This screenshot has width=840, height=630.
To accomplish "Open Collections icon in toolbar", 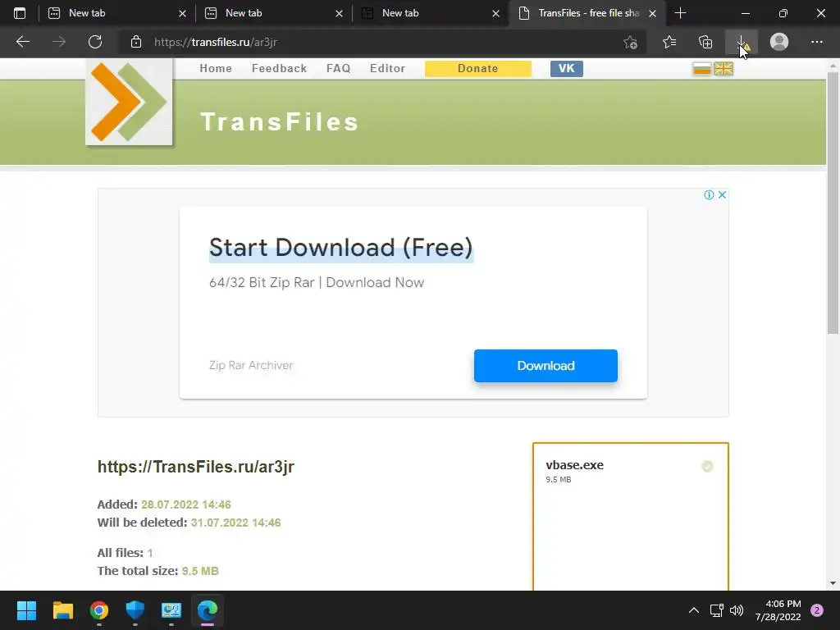I will click(x=705, y=42).
